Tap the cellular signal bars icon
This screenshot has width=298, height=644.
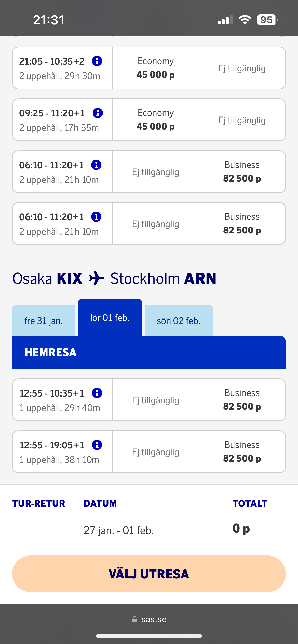click(x=225, y=20)
